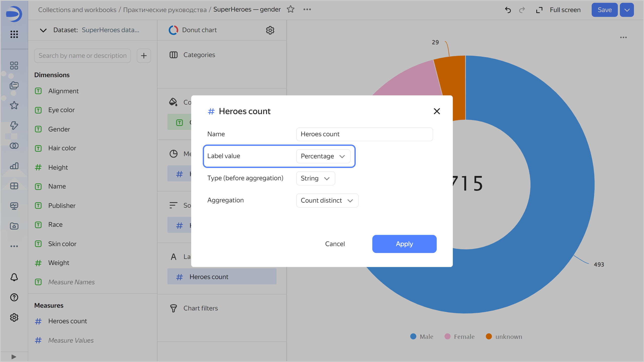Open Collections and workbooks breadcrumb
The image size is (644, 362).
(77, 10)
